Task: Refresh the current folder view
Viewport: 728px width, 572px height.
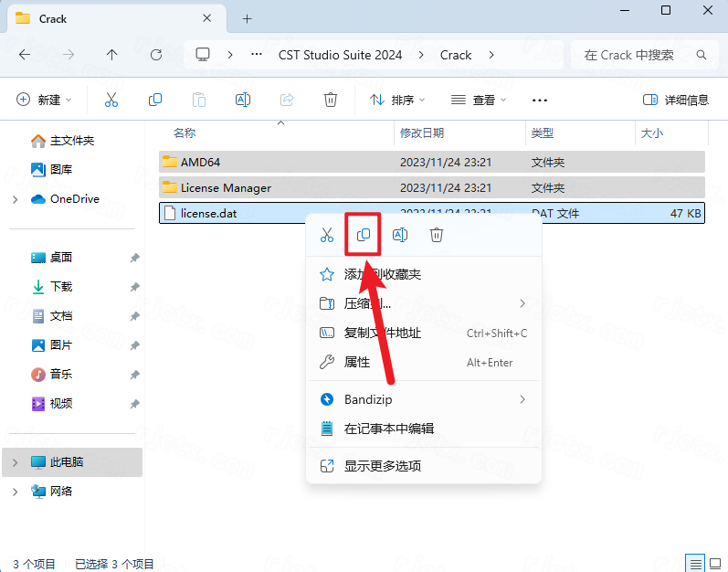Action: pyautogui.click(x=156, y=55)
